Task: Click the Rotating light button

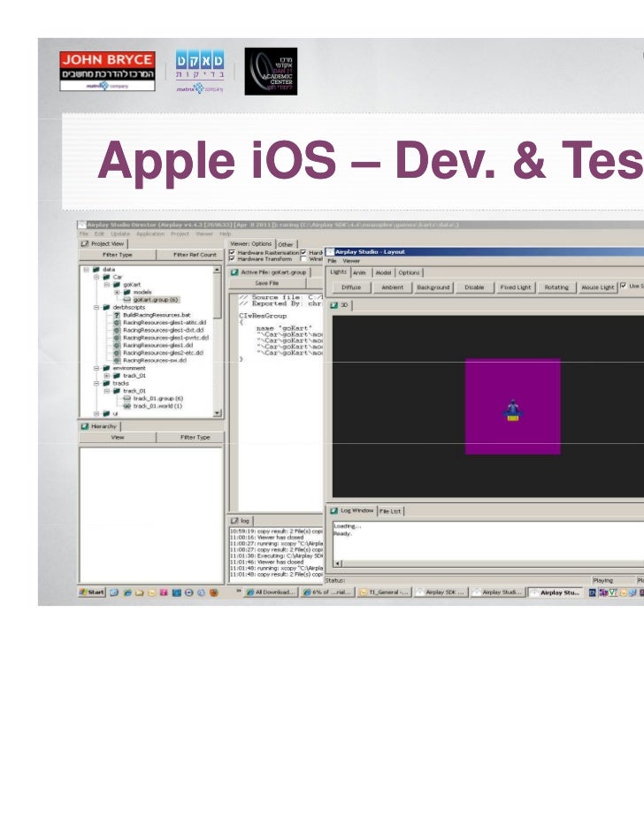Action: click(x=556, y=287)
